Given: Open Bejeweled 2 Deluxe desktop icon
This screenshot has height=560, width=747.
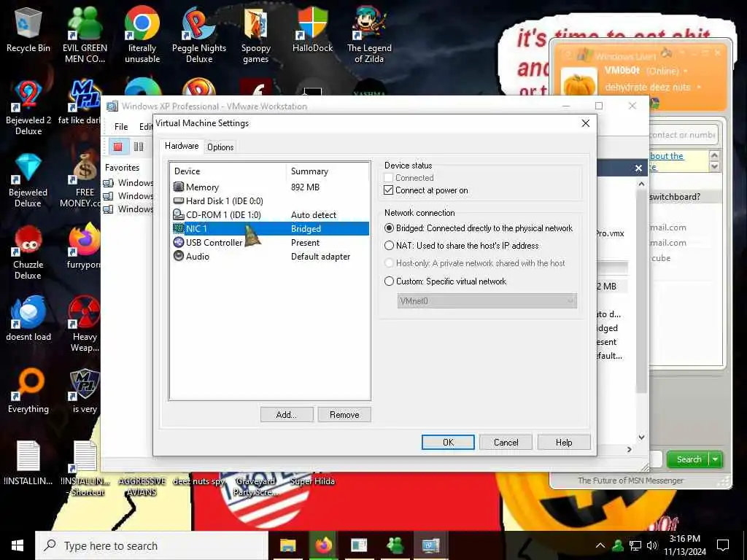Looking at the screenshot, I should pyautogui.click(x=28, y=107).
